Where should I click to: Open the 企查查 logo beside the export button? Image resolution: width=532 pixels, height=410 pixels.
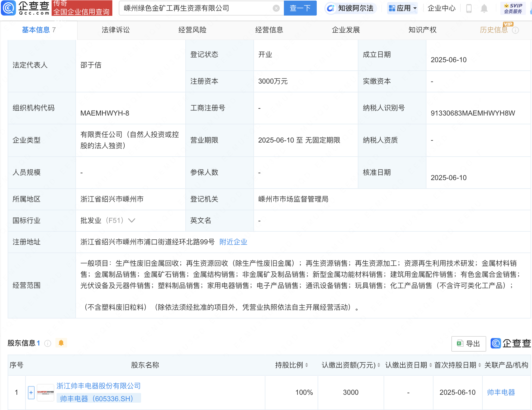[x=511, y=343]
